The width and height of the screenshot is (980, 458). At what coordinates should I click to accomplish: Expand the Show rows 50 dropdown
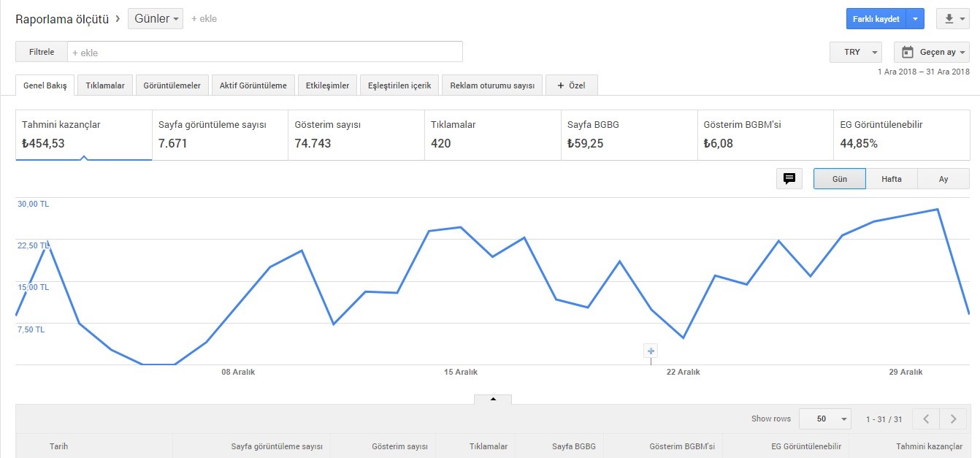click(825, 419)
